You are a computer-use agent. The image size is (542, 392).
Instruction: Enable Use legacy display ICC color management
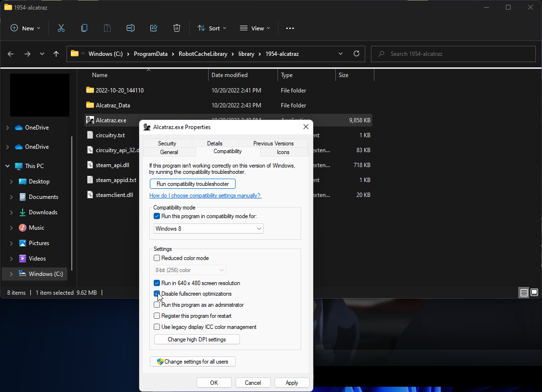(x=157, y=327)
